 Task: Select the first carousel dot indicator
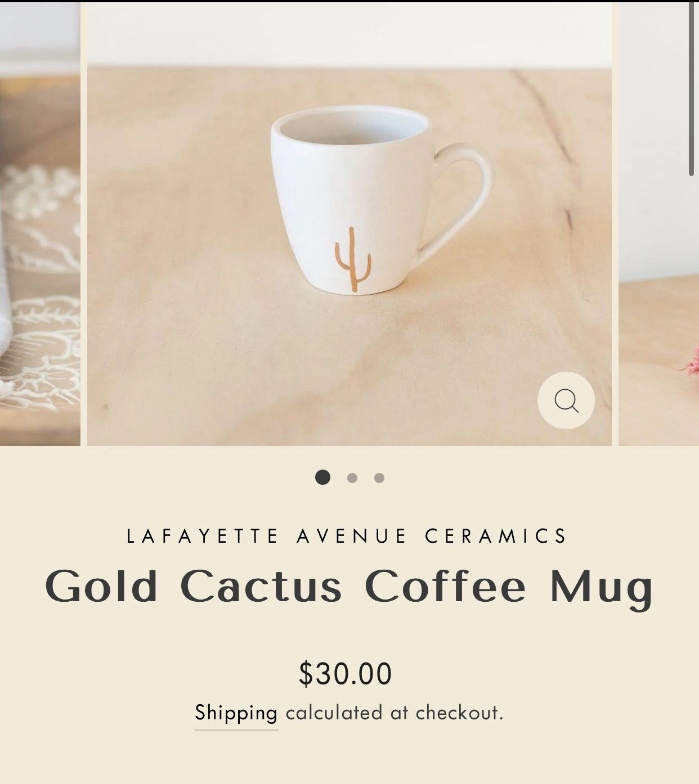(x=322, y=477)
